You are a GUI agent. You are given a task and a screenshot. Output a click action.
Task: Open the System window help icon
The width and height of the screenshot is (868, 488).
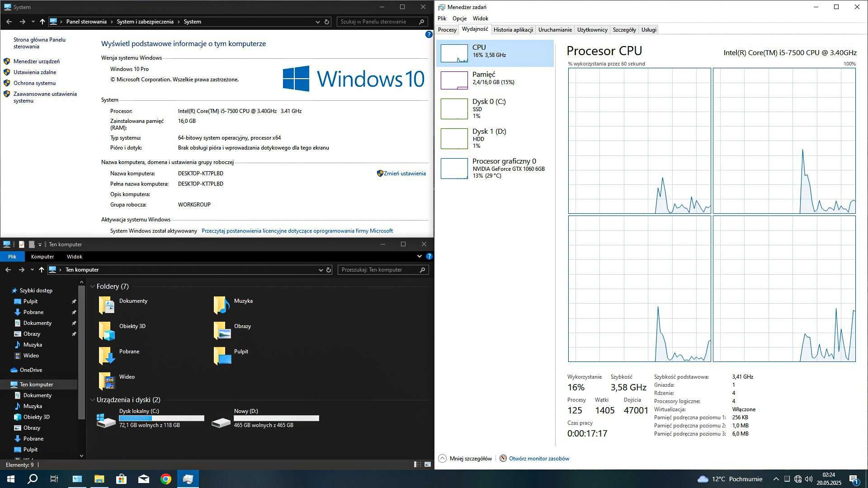[429, 34]
